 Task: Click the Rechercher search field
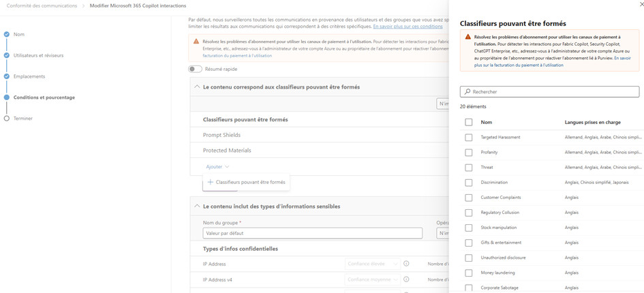pos(552,92)
